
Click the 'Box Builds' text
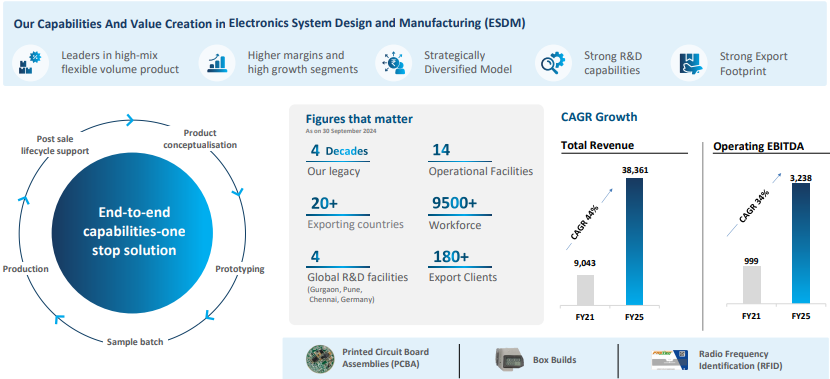pyautogui.click(x=554, y=360)
